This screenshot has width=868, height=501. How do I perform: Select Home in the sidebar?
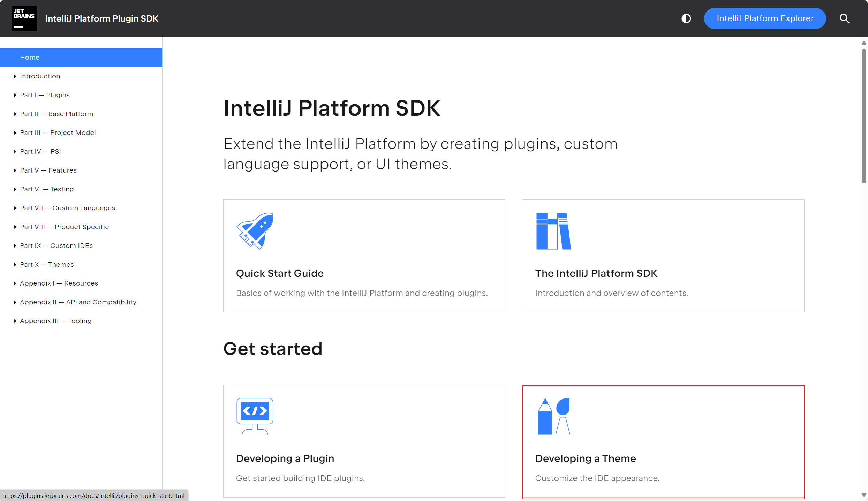click(81, 58)
